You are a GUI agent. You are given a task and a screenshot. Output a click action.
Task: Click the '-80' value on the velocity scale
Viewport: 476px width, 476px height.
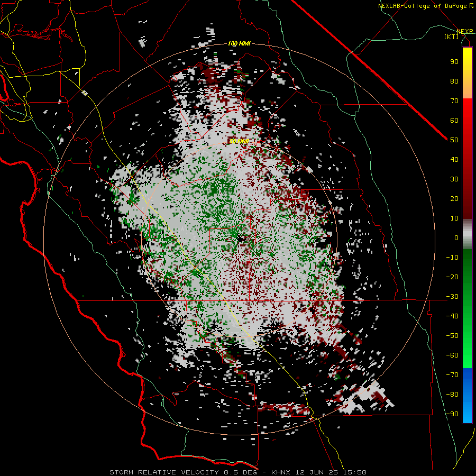(x=452, y=395)
